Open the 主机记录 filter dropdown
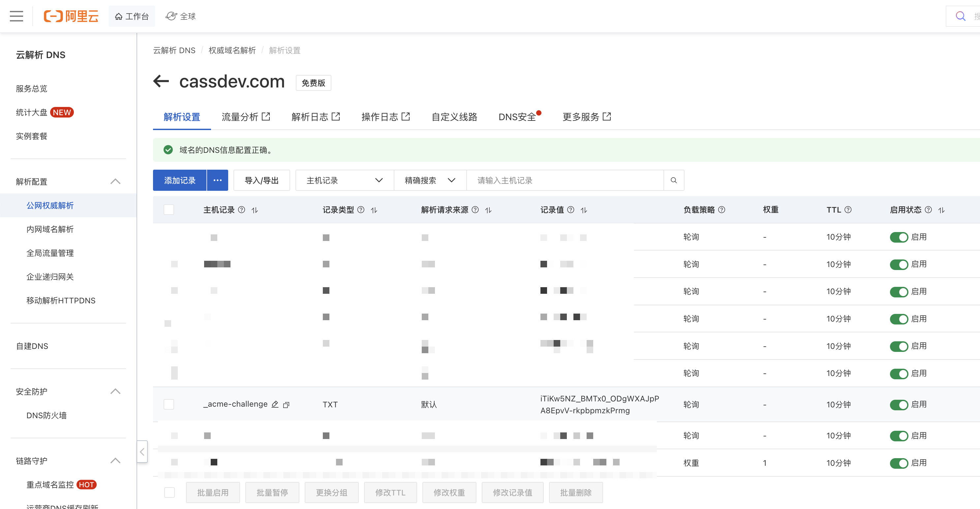The height and width of the screenshot is (509, 980). click(x=344, y=180)
